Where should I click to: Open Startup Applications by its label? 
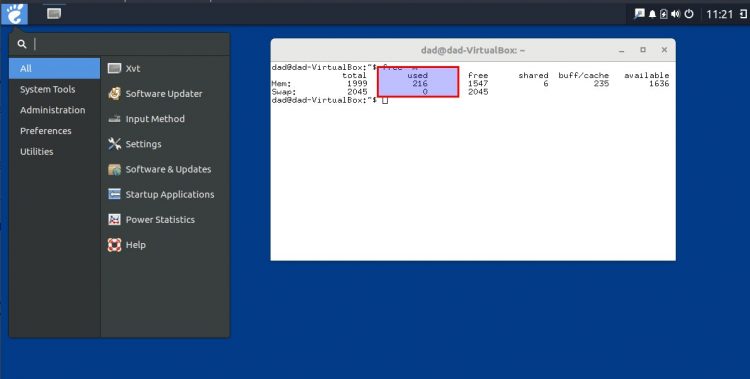click(170, 195)
